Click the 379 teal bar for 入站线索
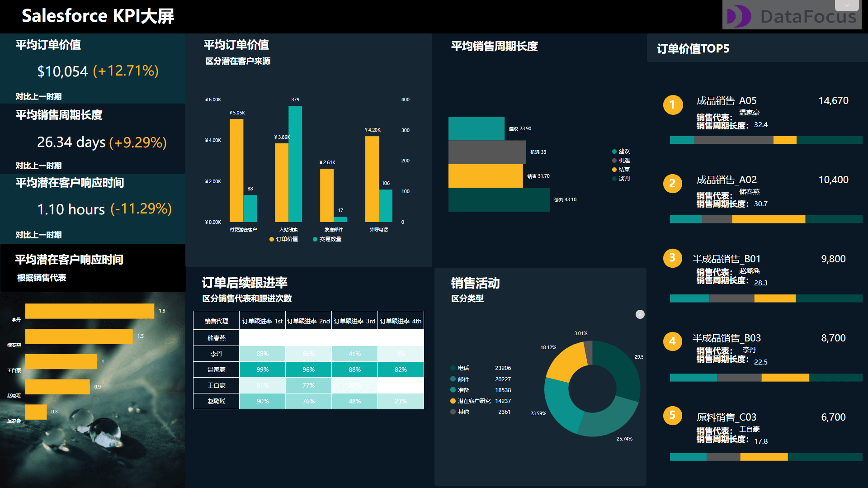The width and height of the screenshot is (868, 488). pyautogui.click(x=295, y=164)
